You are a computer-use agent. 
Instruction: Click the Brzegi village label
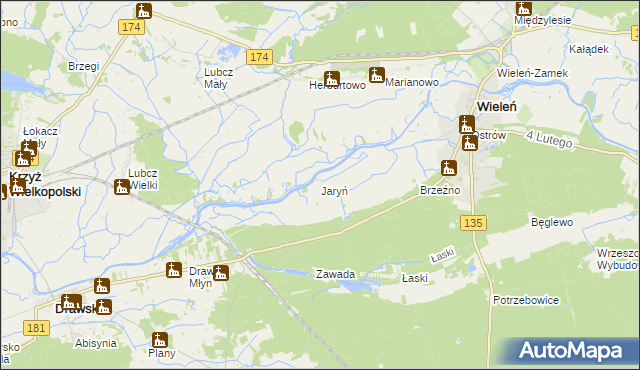click(84, 66)
